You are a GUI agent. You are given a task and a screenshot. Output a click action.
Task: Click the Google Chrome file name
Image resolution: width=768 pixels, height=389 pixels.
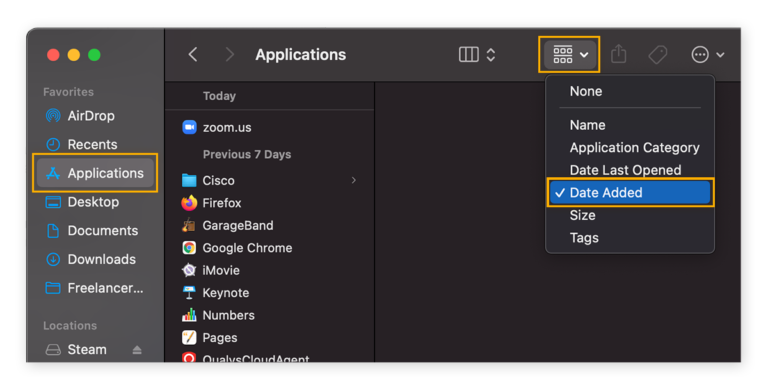[x=247, y=248]
